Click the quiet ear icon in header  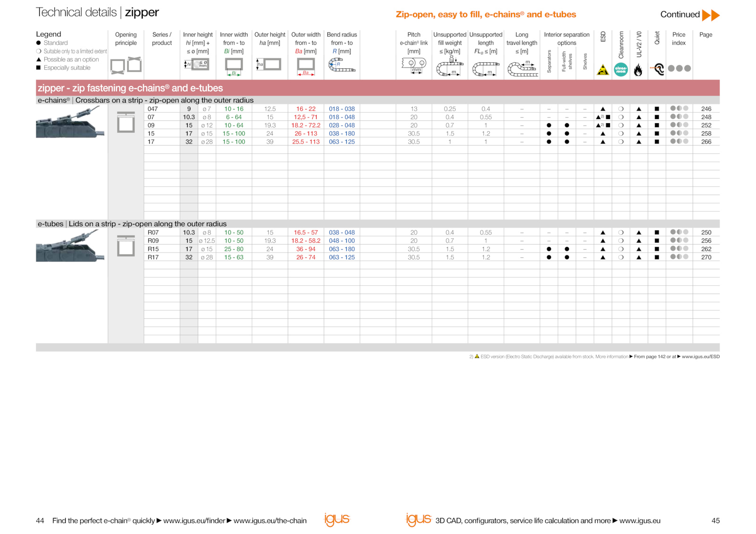click(x=657, y=69)
